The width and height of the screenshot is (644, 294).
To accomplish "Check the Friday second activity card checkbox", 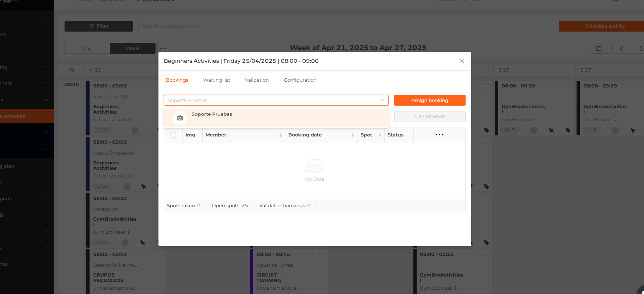I will (x=486, y=143).
